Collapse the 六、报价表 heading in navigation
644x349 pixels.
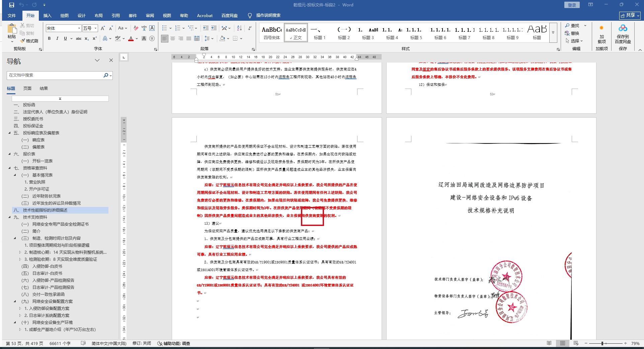point(9,154)
